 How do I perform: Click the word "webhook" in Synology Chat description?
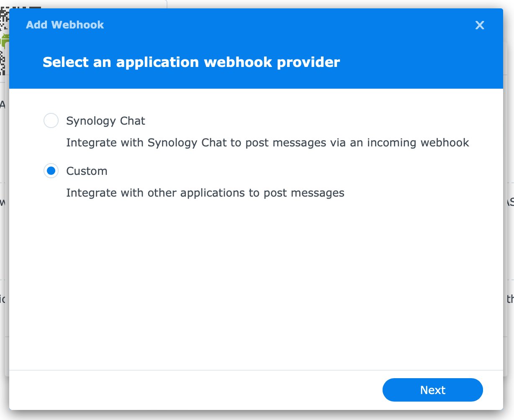coord(445,143)
